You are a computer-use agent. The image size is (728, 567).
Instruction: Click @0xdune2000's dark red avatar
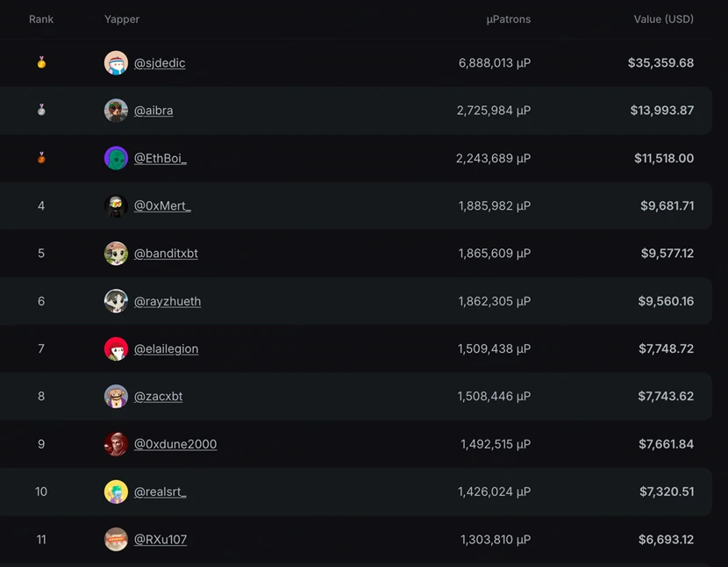[116, 444]
